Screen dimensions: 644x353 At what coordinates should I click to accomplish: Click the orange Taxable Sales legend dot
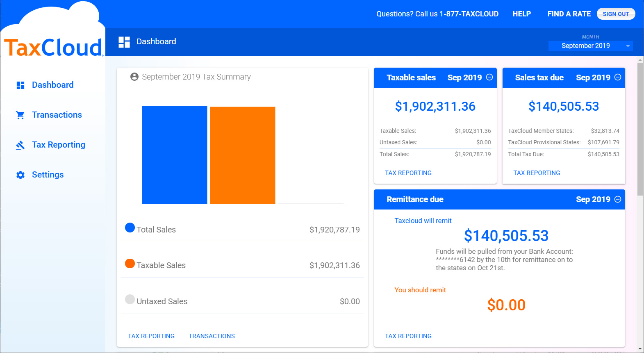130,263
